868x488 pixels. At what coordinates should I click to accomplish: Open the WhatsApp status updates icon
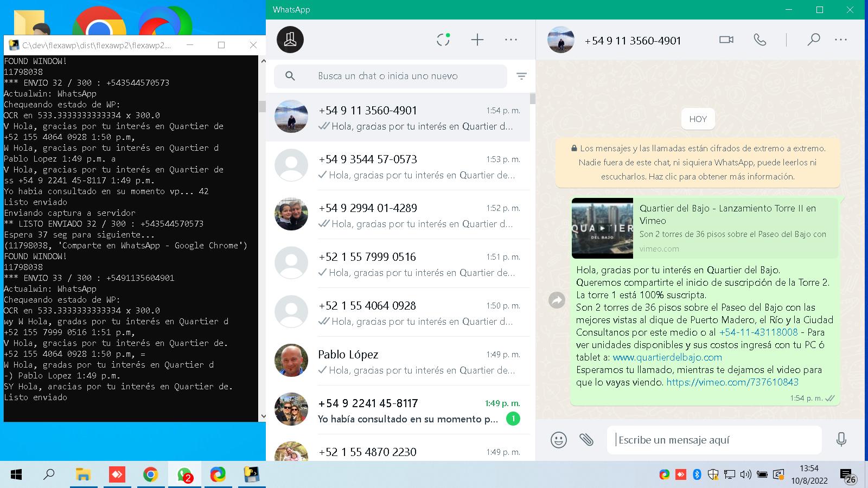click(443, 40)
